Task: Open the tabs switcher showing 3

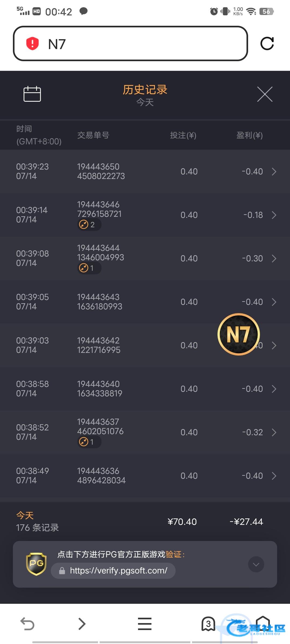Action: coord(208,624)
